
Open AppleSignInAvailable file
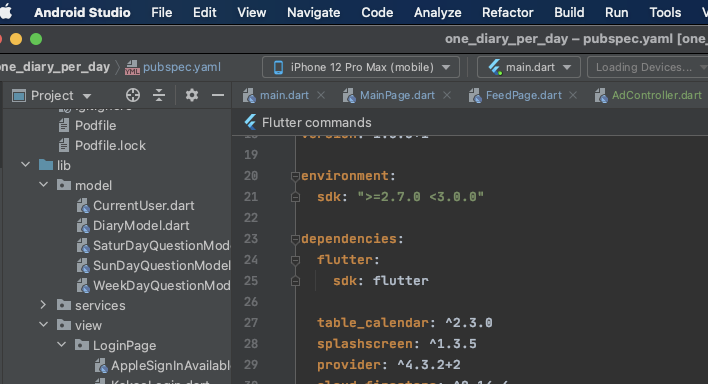click(171, 365)
